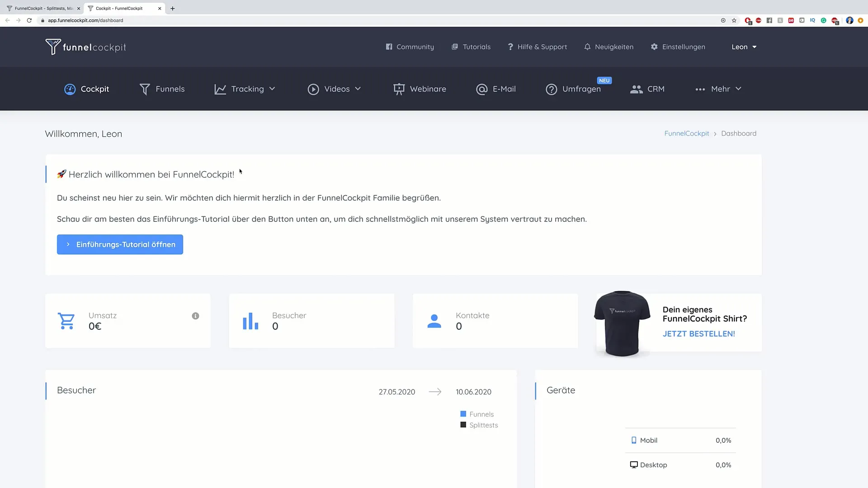Open Einstellungen settings
868x488 pixels.
click(678, 47)
